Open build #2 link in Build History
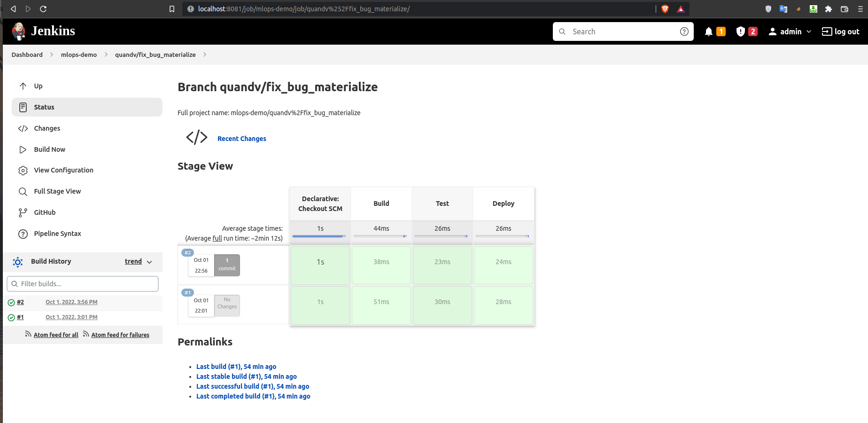 pos(20,302)
